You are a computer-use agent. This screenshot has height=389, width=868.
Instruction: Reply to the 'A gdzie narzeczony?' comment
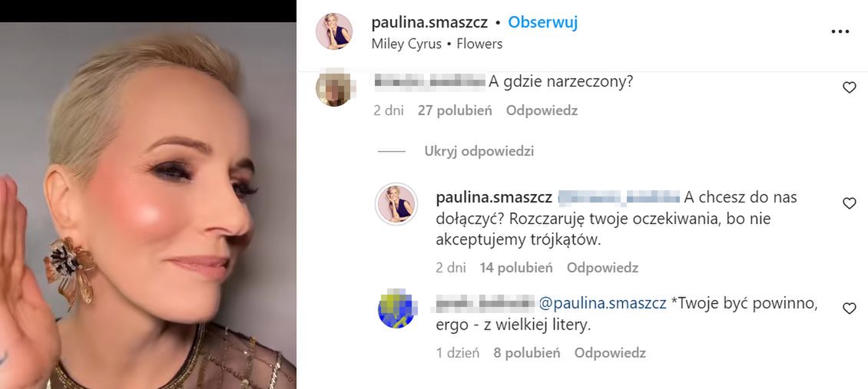(542, 110)
